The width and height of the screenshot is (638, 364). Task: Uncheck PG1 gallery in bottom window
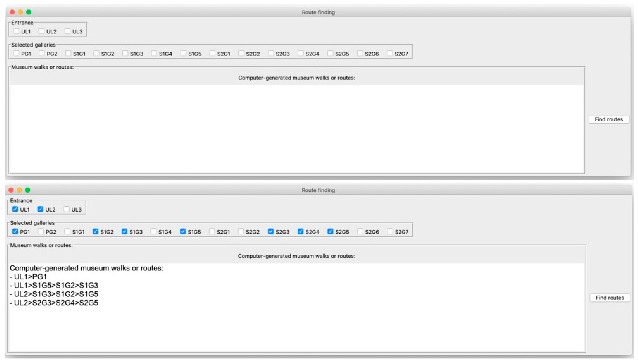[x=15, y=231]
